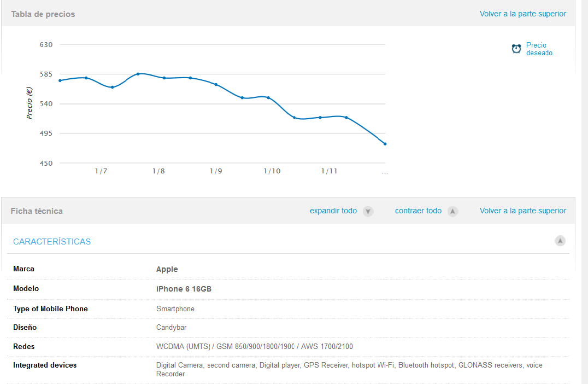Click the ellipsis label at the end of the x-axis
Screen dimensions: 588x384
pos(385,172)
